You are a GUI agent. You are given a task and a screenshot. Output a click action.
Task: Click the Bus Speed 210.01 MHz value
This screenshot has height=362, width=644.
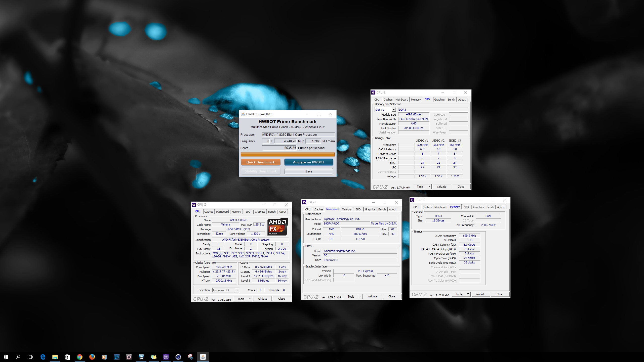(224, 276)
